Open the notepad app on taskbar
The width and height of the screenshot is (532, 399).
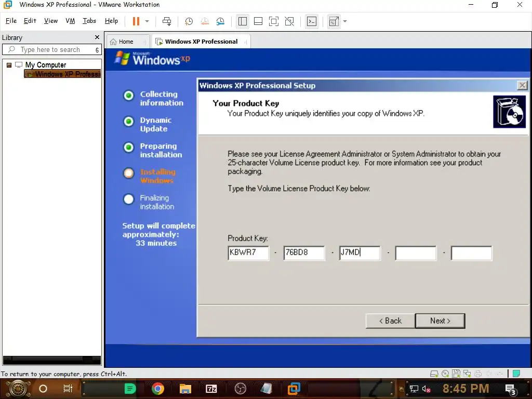pos(267,389)
